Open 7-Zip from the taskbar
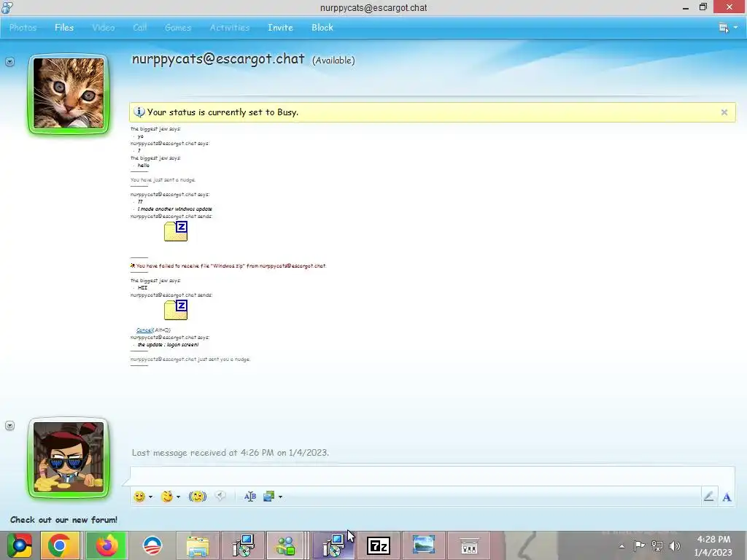 [x=379, y=545]
